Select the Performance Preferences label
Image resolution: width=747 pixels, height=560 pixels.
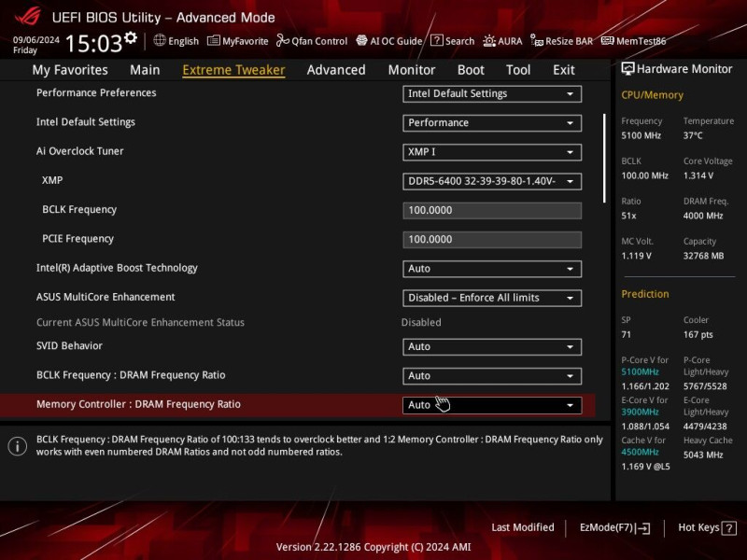coord(96,92)
